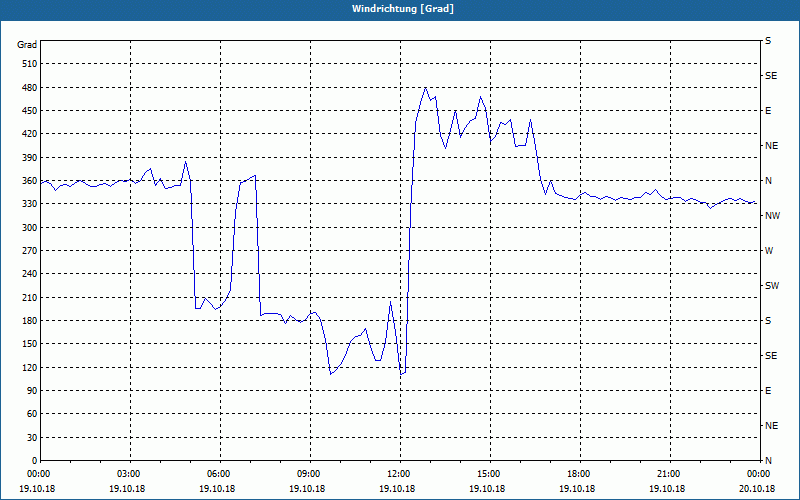The height and width of the screenshot is (500, 800).
Task: Click the NE compass label at 30 gridline
Action: (x=772, y=426)
